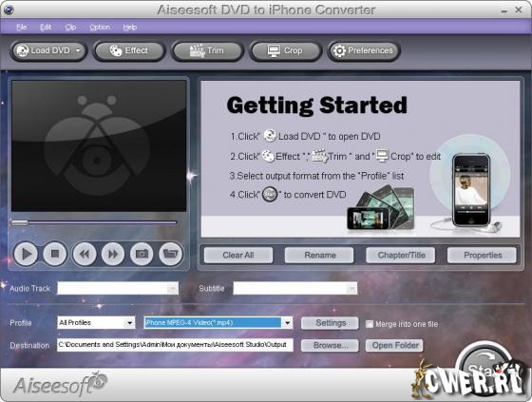Click the Open Folder button
The width and height of the screenshot is (532, 402).
[394, 345]
